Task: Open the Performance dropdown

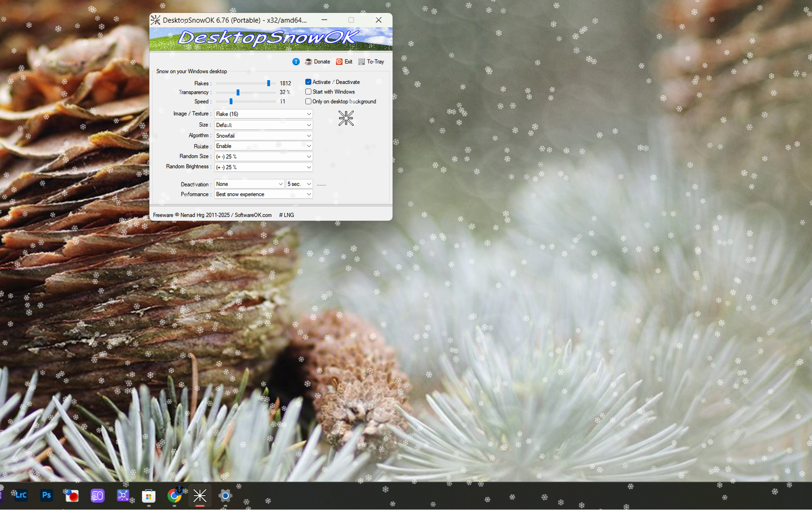Action: click(263, 194)
